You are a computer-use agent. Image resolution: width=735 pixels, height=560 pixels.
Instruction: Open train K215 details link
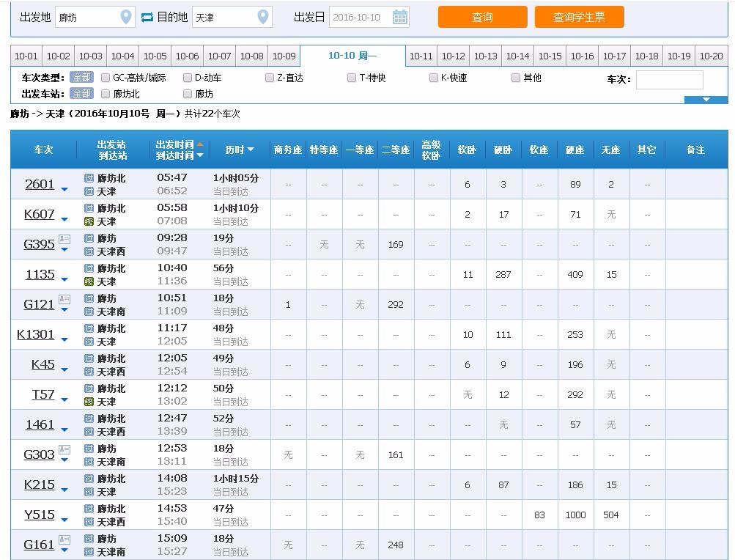(40, 485)
